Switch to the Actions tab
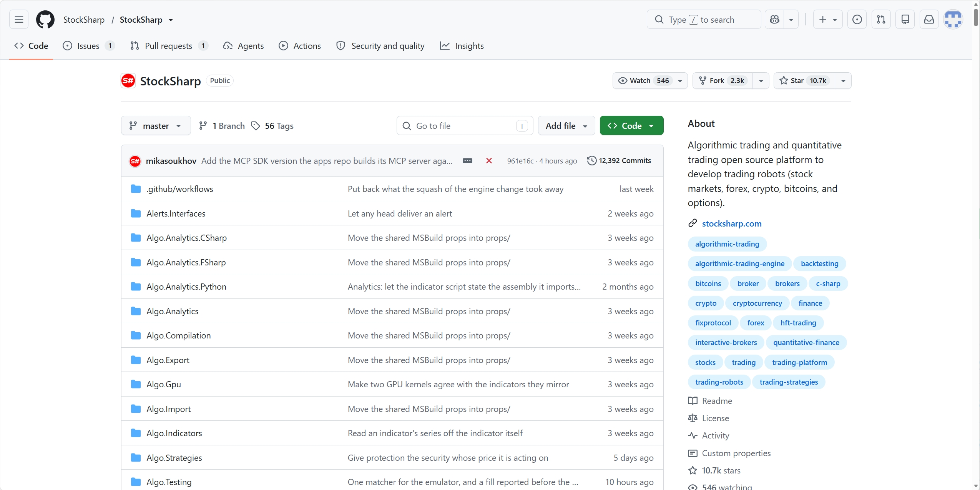The width and height of the screenshot is (980, 490). pyautogui.click(x=300, y=46)
